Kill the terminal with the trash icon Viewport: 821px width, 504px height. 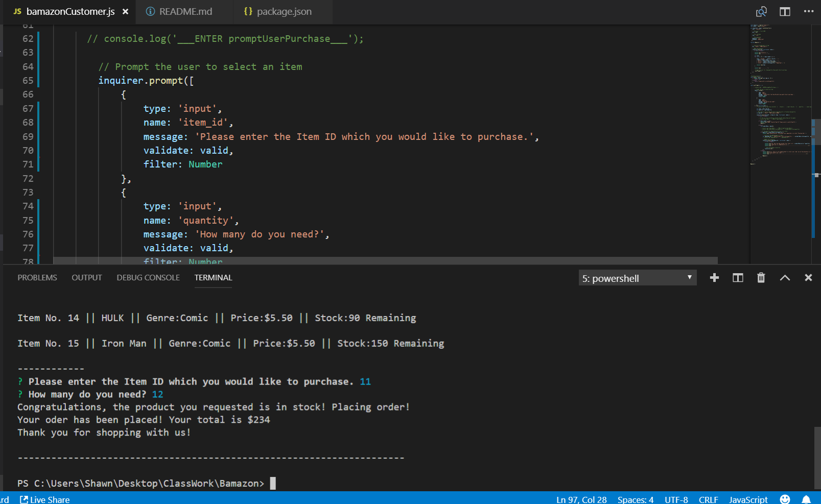pyautogui.click(x=761, y=277)
